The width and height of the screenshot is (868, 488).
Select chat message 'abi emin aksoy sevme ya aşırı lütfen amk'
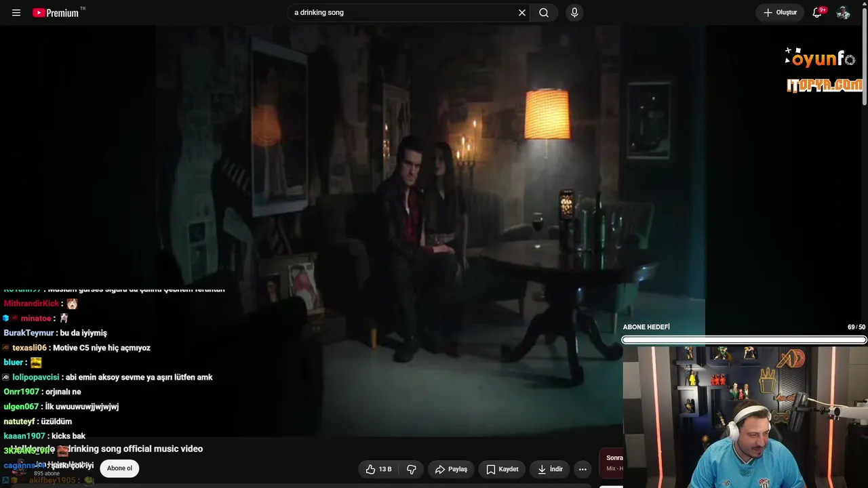coord(139,377)
